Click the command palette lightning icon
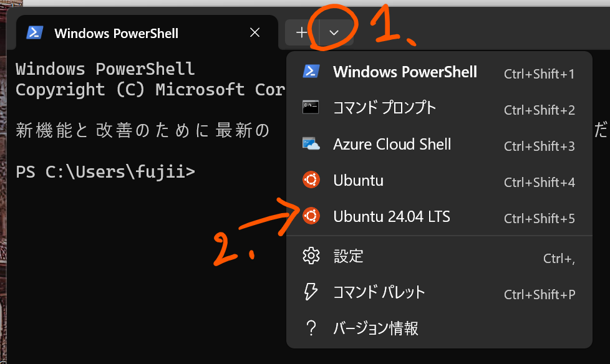This screenshot has height=364, width=610. (x=311, y=292)
